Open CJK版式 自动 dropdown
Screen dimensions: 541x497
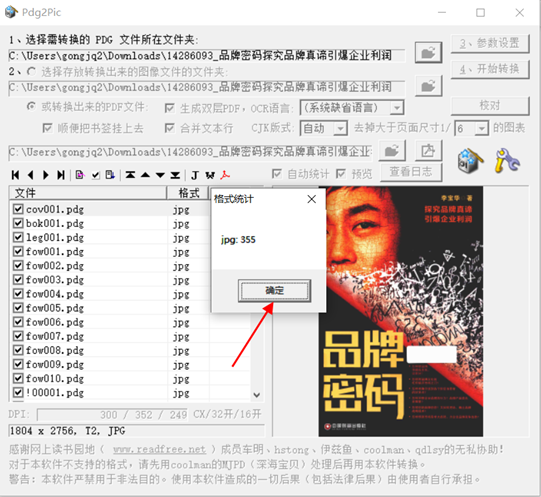click(341, 129)
